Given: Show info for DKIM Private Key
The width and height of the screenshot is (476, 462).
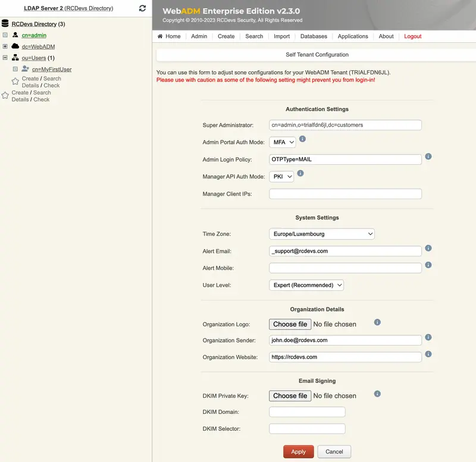Looking at the screenshot, I should tap(377, 394).
